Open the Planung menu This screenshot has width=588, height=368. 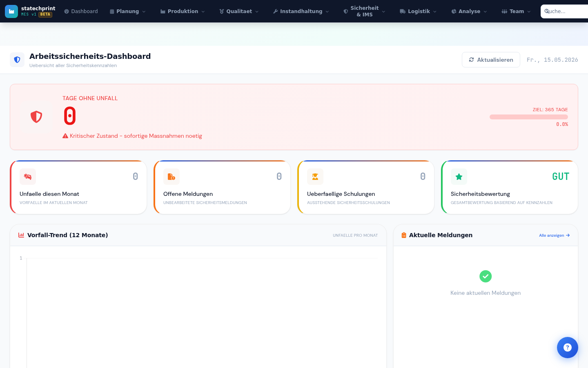coord(128,11)
